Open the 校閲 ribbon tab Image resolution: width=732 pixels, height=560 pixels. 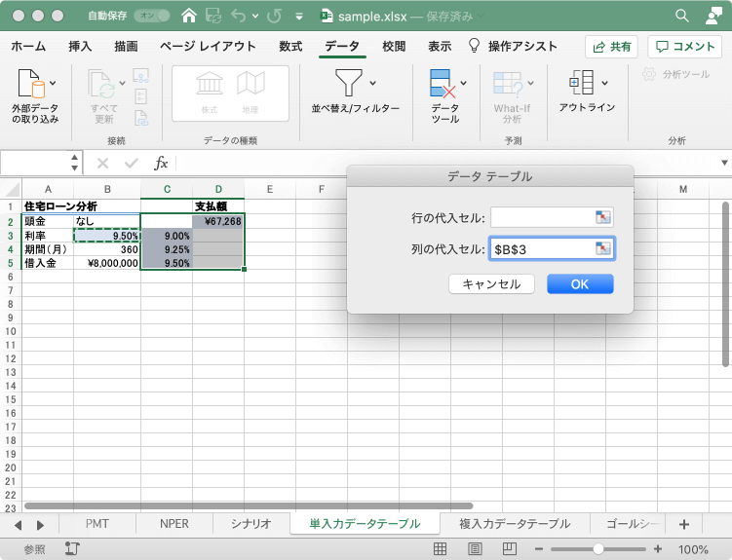[394, 46]
